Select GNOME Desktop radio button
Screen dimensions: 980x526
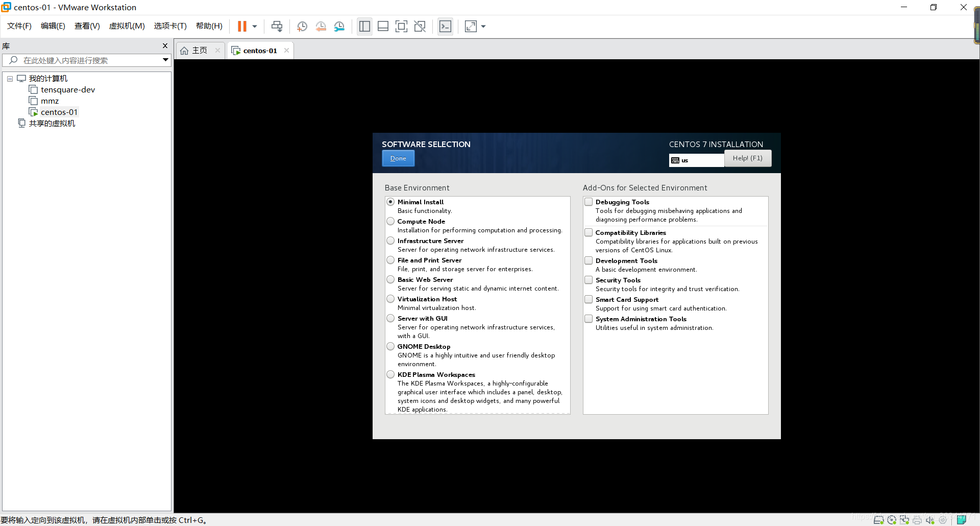(x=390, y=346)
